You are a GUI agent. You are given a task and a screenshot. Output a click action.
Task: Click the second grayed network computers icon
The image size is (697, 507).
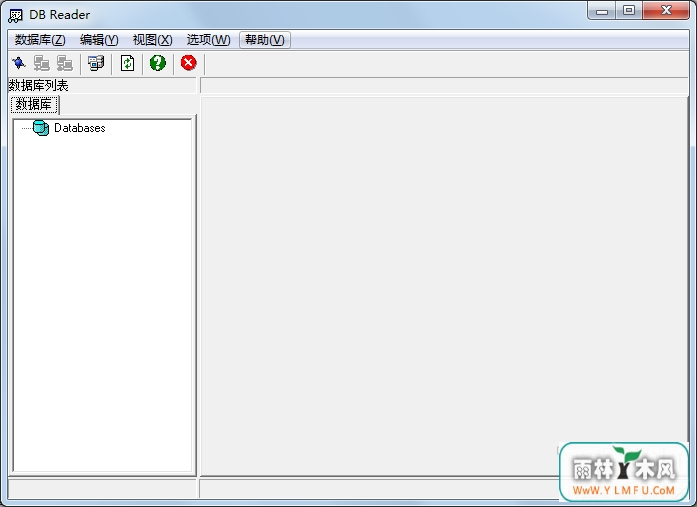coord(64,63)
